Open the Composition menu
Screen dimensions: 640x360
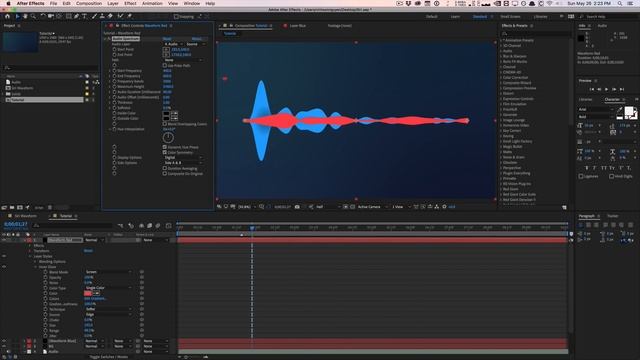tap(89, 3)
